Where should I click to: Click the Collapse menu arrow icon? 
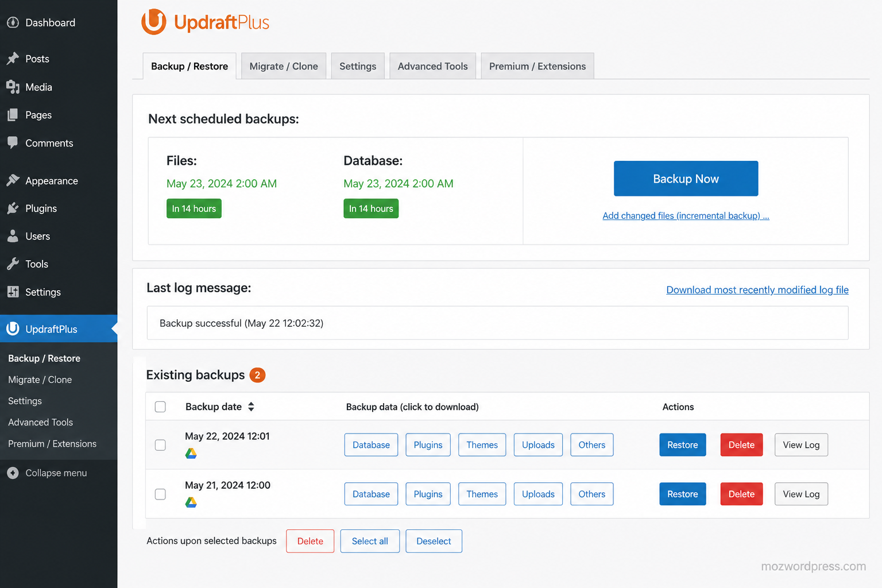(13, 473)
